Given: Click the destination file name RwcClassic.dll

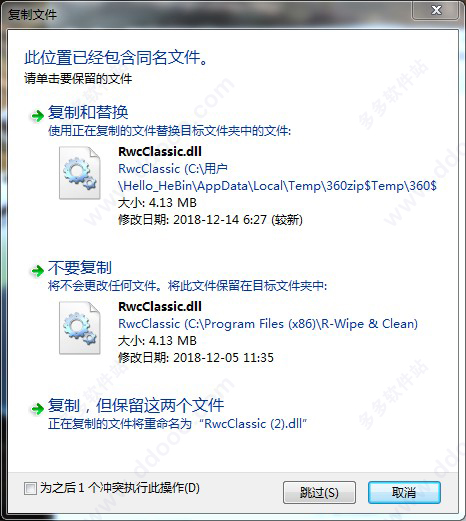Looking at the screenshot, I should click(x=160, y=307).
